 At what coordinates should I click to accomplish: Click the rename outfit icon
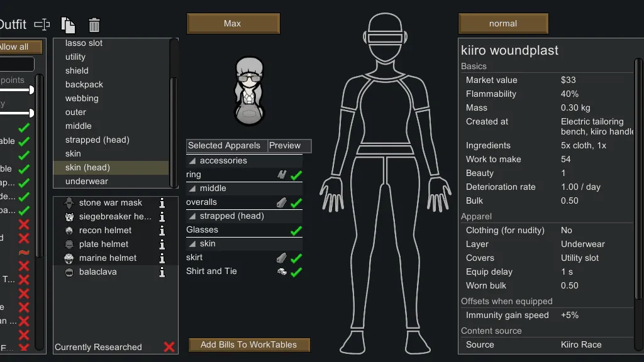pos(42,25)
